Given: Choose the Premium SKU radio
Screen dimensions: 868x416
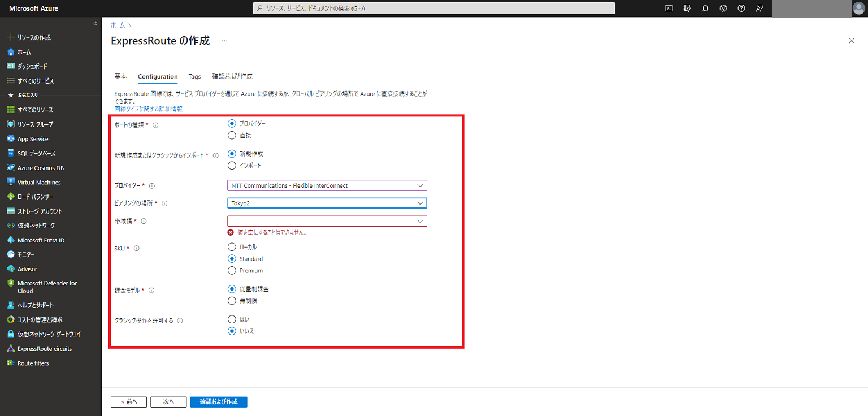Looking at the screenshot, I should pyautogui.click(x=232, y=271).
